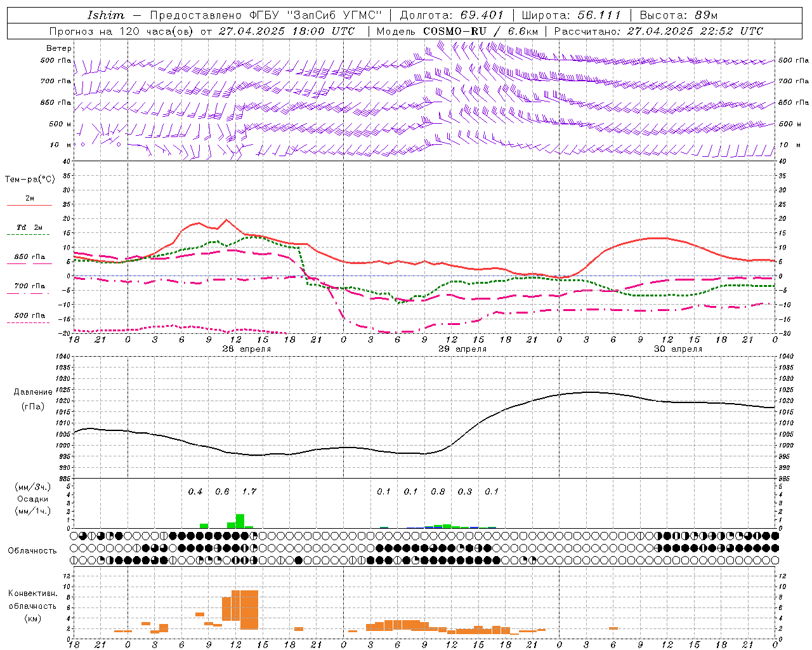Viewport: 812px width, 650px height.
Task: Click the (мм/1ч.) precipitation unit label
Action: (33, 511)
